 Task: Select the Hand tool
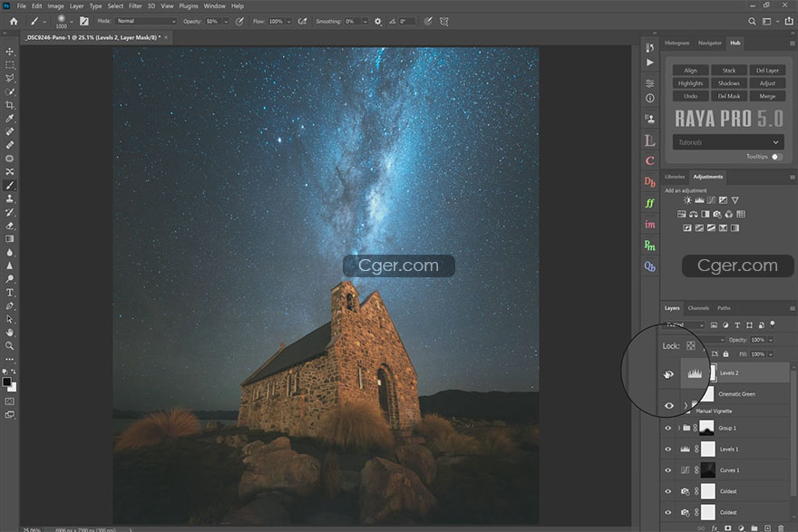pyautogui.click(x=10, y=333)
